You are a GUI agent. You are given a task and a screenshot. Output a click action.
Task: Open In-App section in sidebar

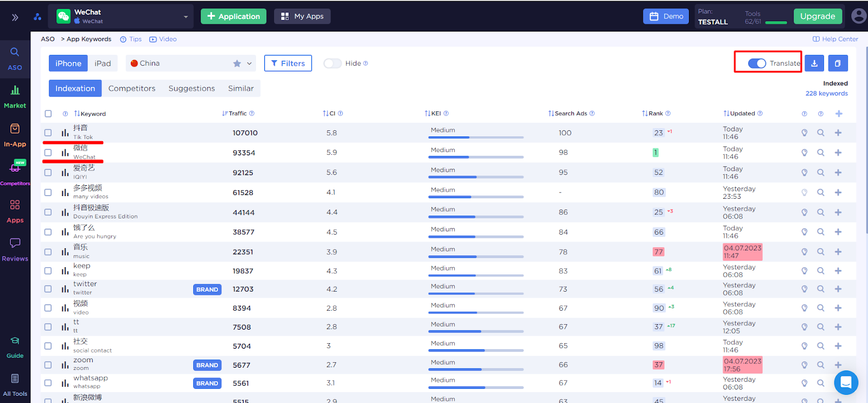15,135
